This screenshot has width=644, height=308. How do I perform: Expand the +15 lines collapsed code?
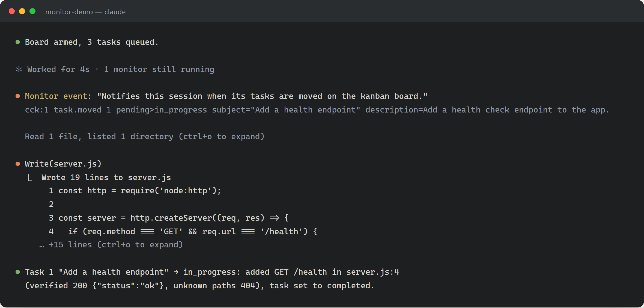(116, 245)
